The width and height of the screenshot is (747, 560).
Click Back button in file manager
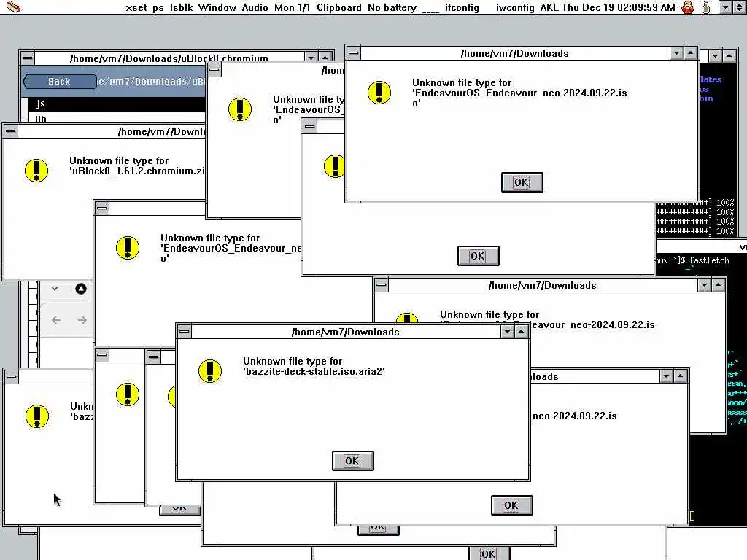click(x=60, y=82)
